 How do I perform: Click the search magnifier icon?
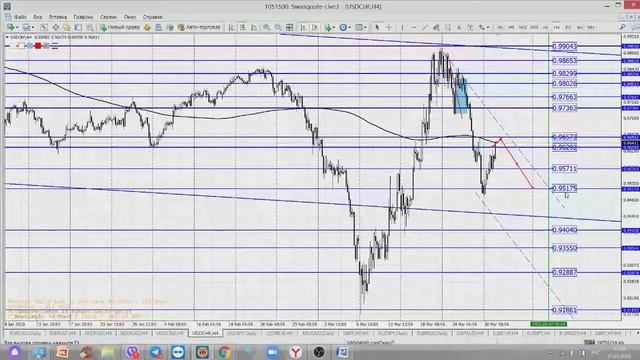[622, 27]
